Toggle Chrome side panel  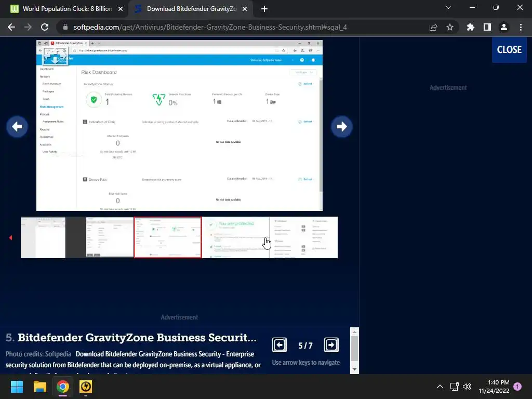(487, 27)
